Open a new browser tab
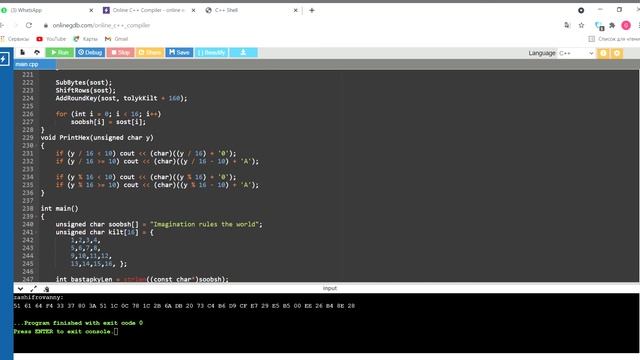The width and height of the screenshot is (640, 360). coord(312,10)
